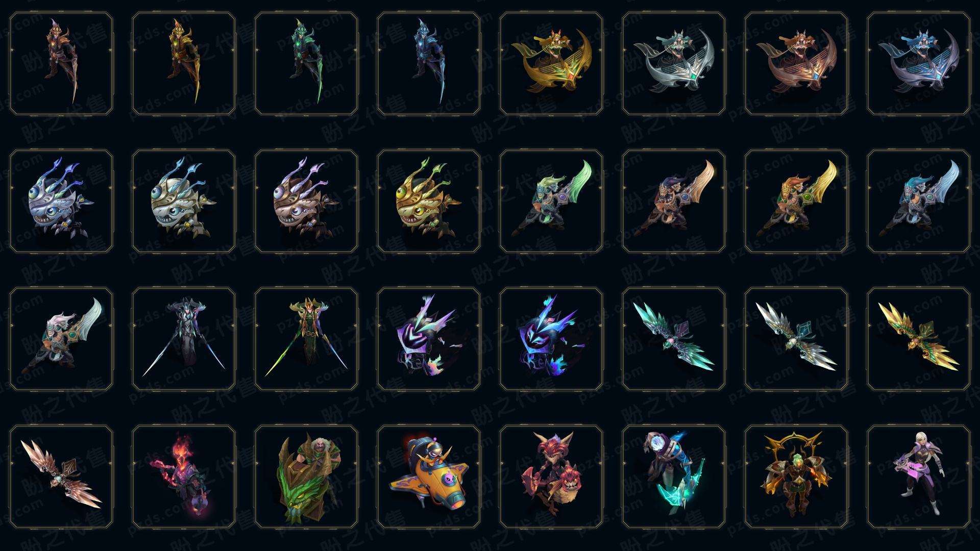Choose the icy blue greatsword warrior skin
980x551 pixels.
tap(919, 201)
